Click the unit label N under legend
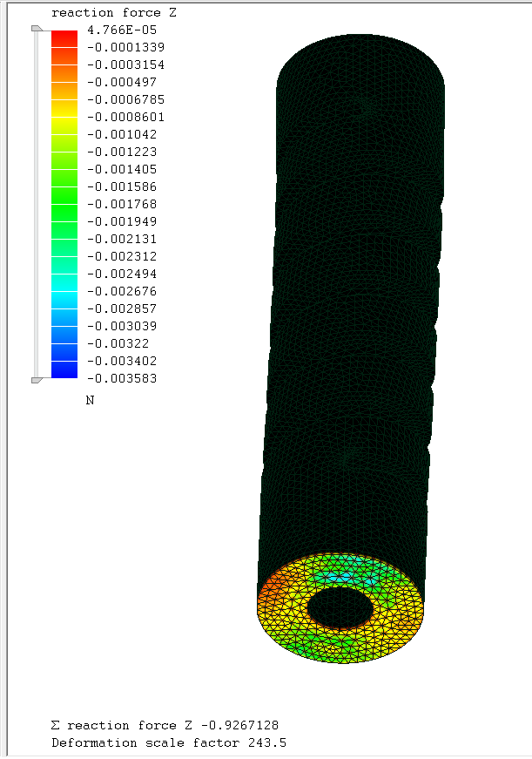This screenshot has height=759, width=532. [90, 400]
